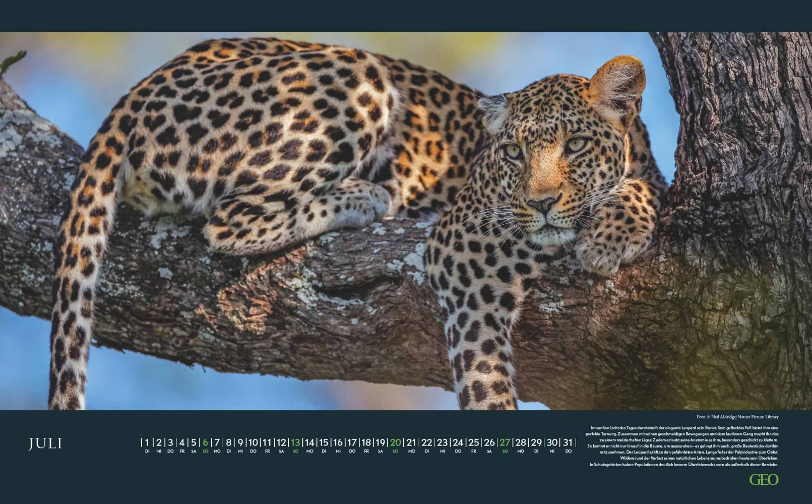Screen dimensions: 812x504
Task: Select date 8 in the calendar strip
Action: coord(228,443)
